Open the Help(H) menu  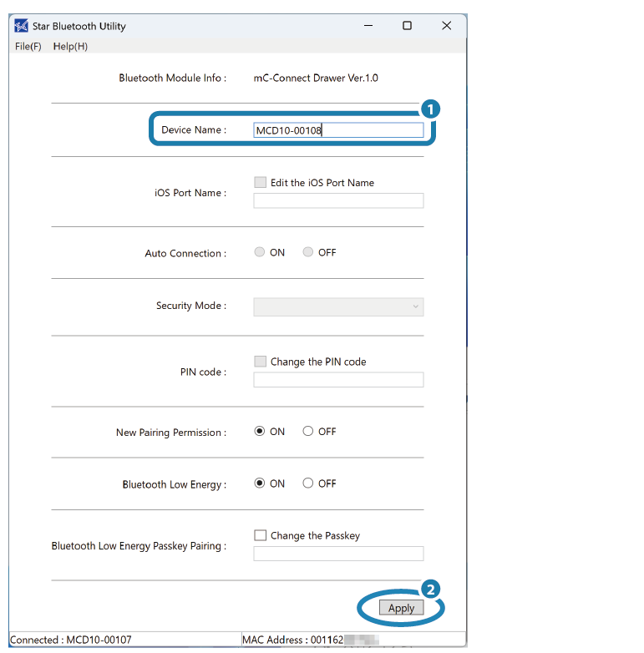click(x=70, y=46)
